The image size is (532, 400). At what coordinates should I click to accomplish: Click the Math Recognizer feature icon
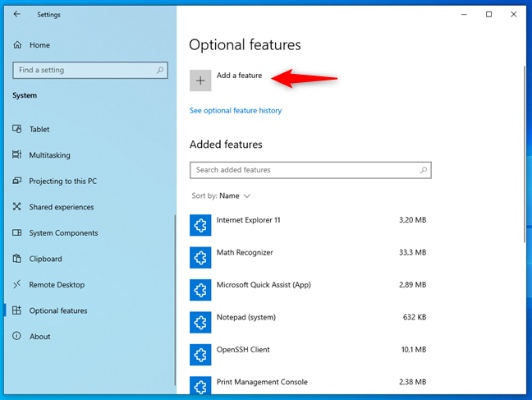click(200, 257)
